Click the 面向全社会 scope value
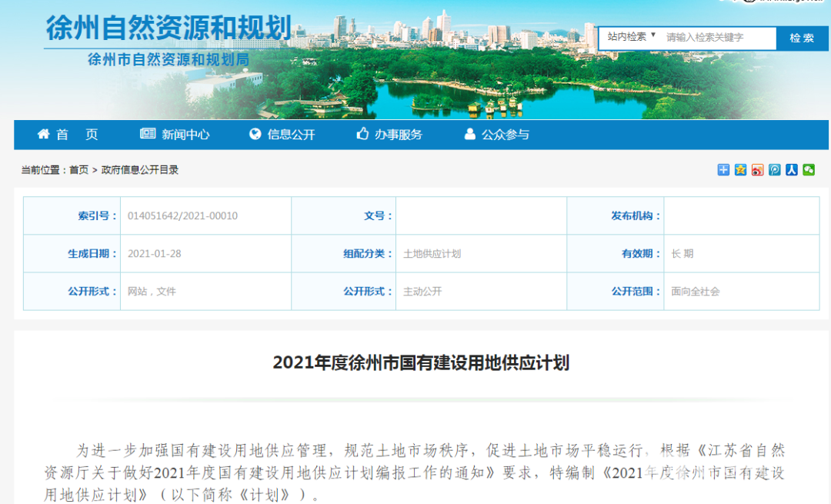Viewport: 831px width, 504px height. pyautogui.click(x=696, y=292)
